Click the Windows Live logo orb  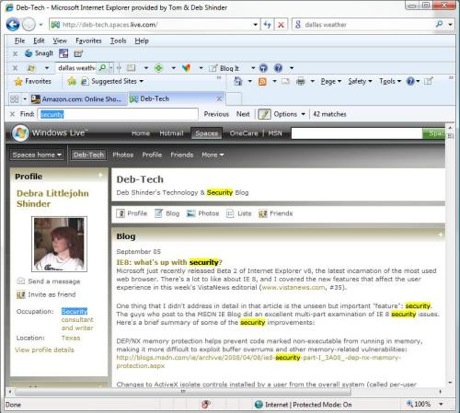(x=21, y=133)
